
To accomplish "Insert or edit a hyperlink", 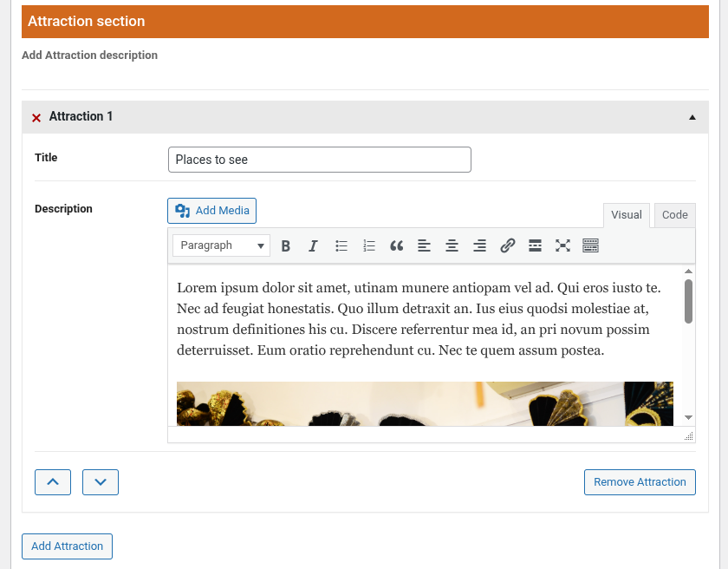I will 508,246.
